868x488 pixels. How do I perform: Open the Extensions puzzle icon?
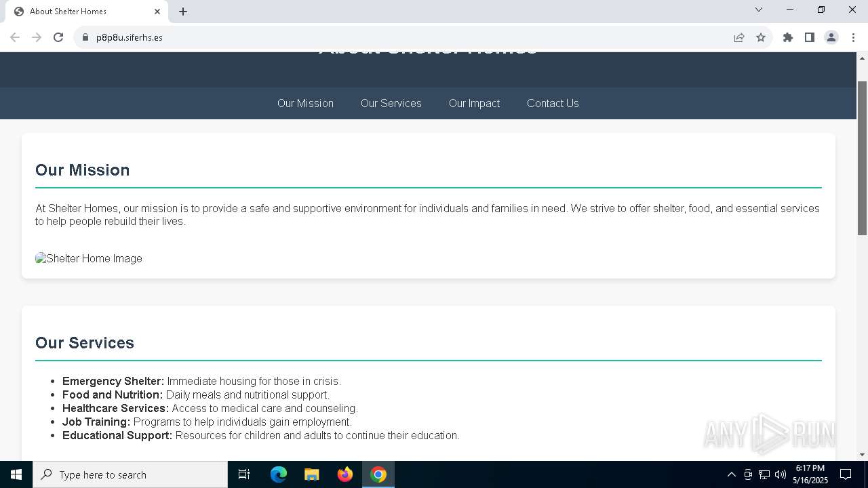point(788,37)
